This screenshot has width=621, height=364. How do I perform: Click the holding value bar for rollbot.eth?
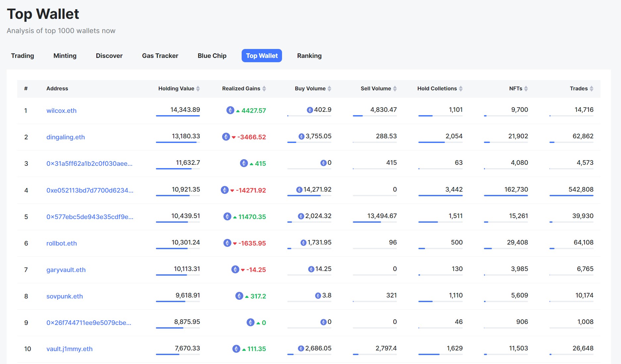click(178, 248)
